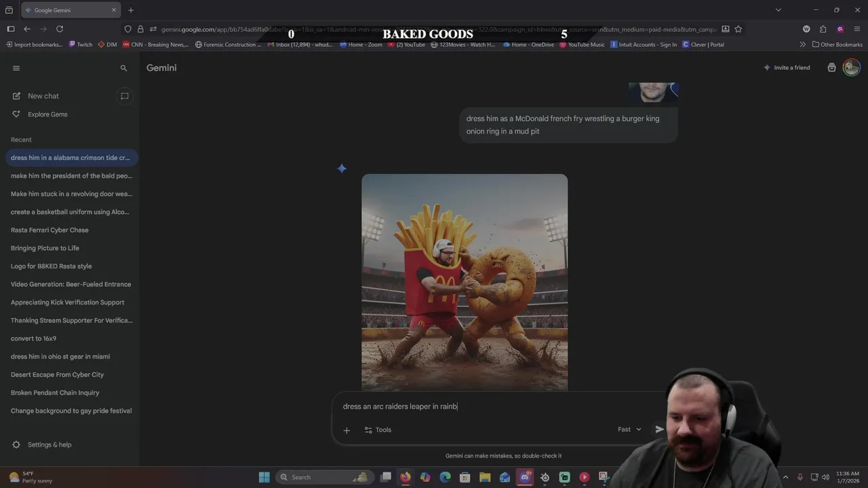Open a new browser tab
This screenshot has height=488, width=868.
[131, 10]
